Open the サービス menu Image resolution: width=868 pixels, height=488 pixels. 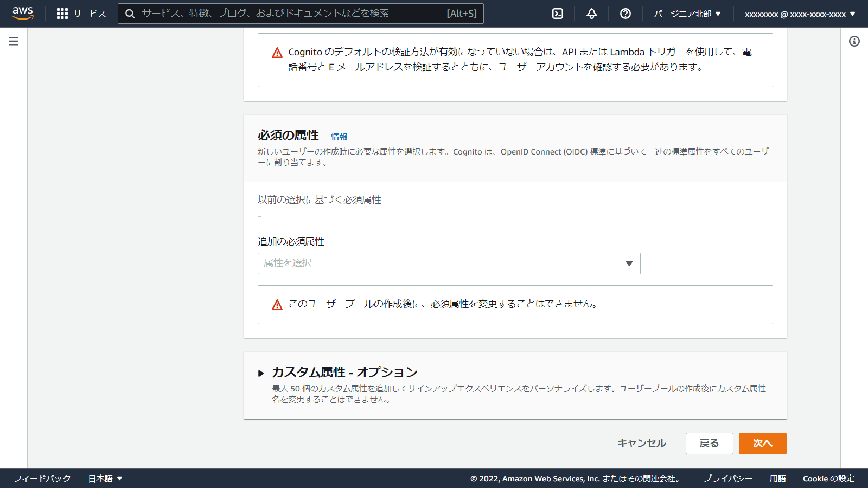click(x=90, y=14)
